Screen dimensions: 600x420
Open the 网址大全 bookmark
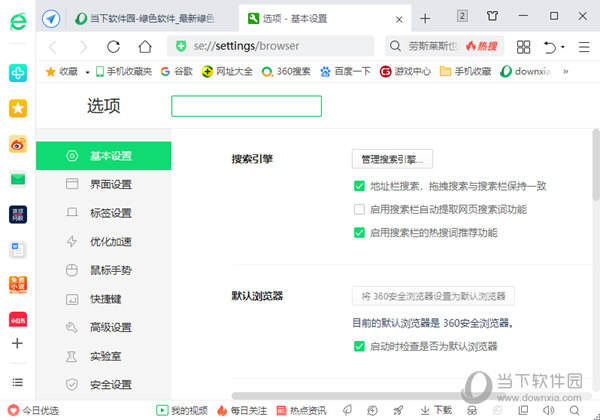(227, 72)
